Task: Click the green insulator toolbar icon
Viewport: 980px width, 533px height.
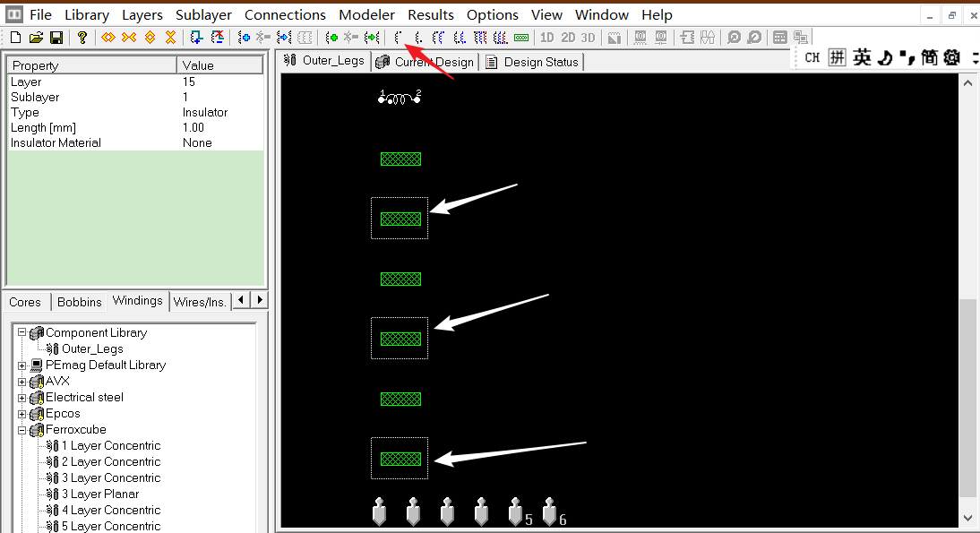Action: coord(521,38)
